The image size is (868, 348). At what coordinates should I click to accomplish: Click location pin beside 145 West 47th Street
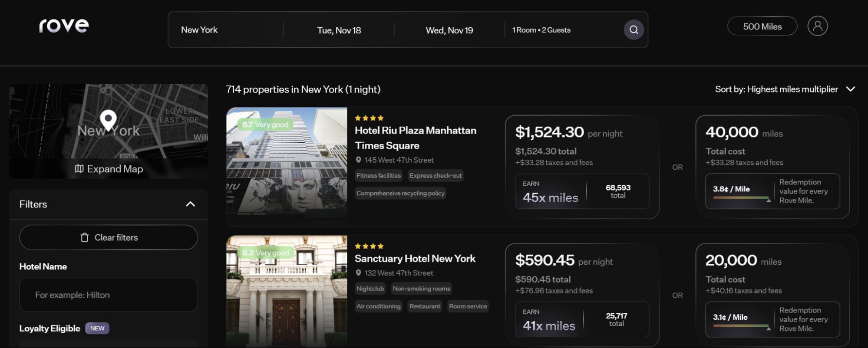pyautogui.click(x=358, y=160)
